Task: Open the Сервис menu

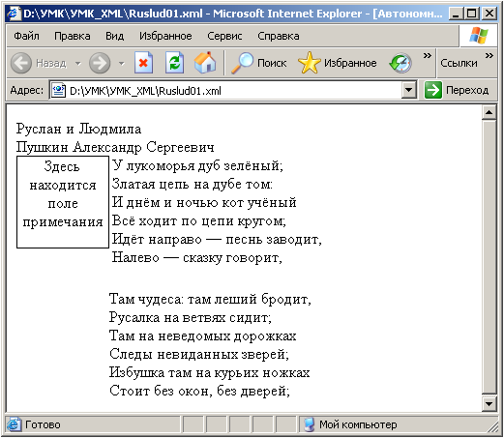Action: coord(224,36)
